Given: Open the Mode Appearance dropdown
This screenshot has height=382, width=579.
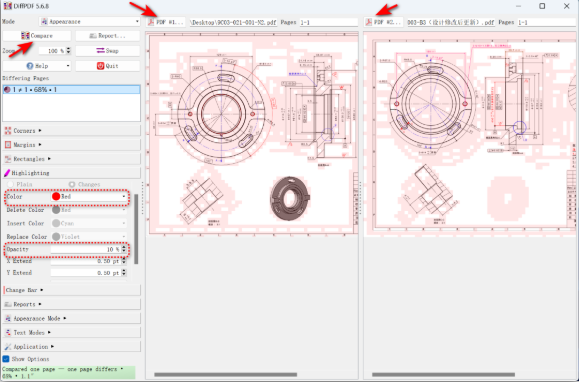Looking at the screenshot, I should click(x=90, y=22).
